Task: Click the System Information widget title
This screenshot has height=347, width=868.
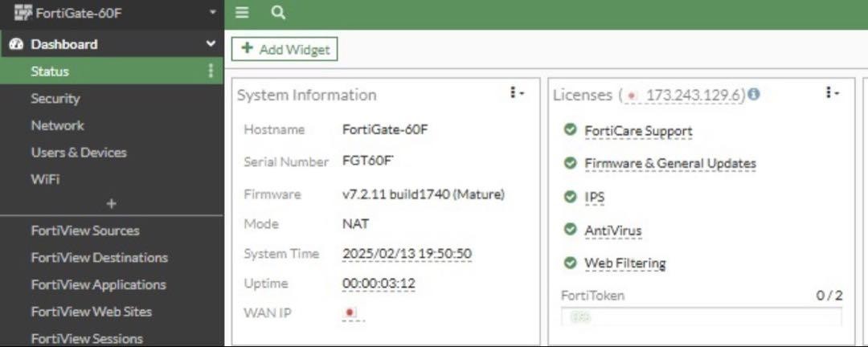Action: click(x=307, y=95)
